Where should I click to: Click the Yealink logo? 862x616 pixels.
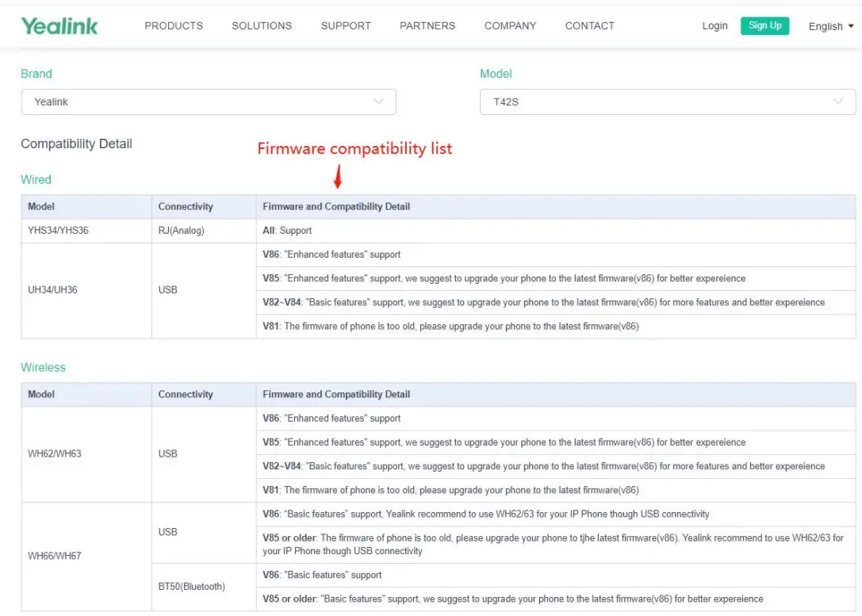pos(59,26)
